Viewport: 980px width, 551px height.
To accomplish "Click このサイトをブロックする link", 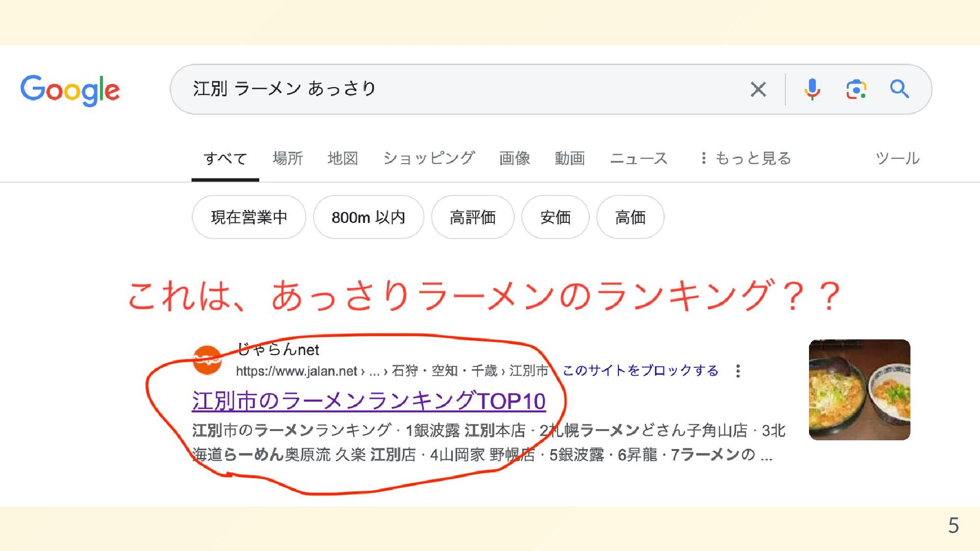I will click(x=641, y=370).
